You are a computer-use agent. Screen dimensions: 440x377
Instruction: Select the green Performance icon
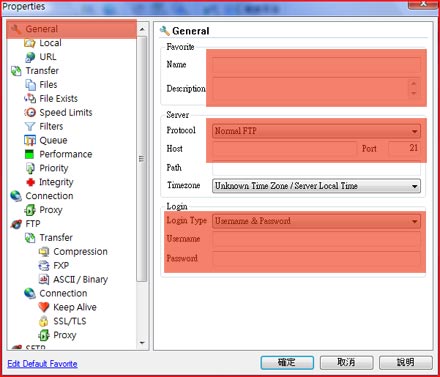30,154
